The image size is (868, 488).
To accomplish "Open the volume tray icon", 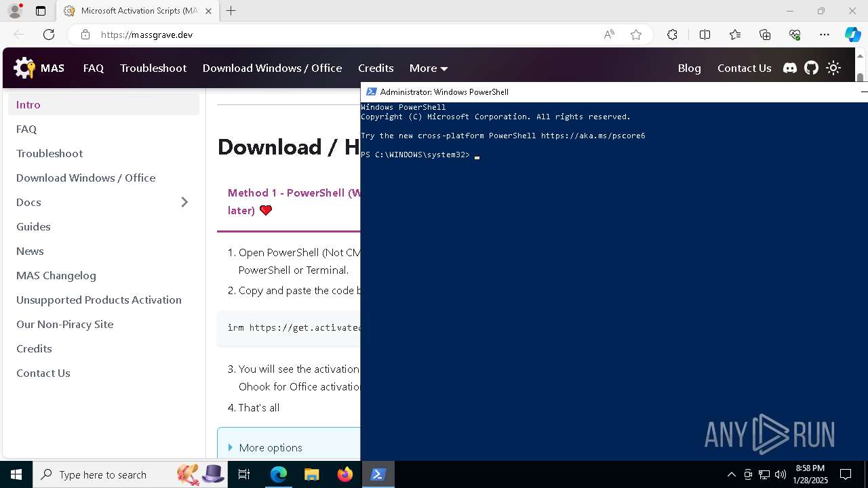I will point(781,474).
